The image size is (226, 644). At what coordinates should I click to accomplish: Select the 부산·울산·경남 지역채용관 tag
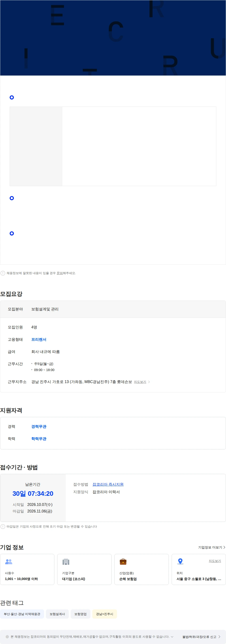coord(22,614)
